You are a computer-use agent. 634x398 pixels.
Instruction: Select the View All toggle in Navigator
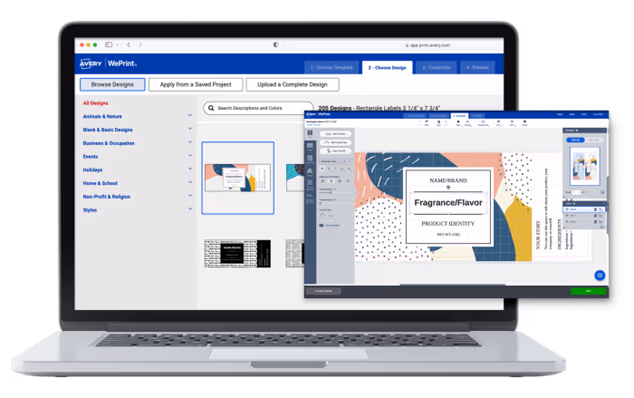[575, 140]
